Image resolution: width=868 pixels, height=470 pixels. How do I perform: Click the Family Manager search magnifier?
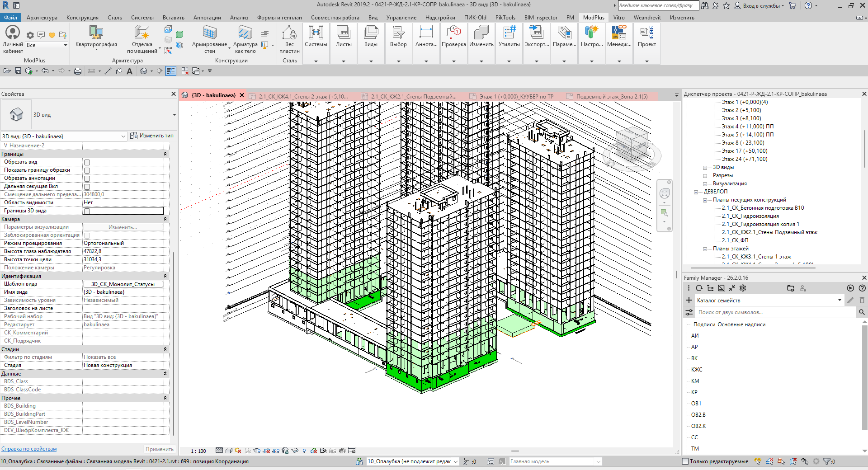pos(862,312)
